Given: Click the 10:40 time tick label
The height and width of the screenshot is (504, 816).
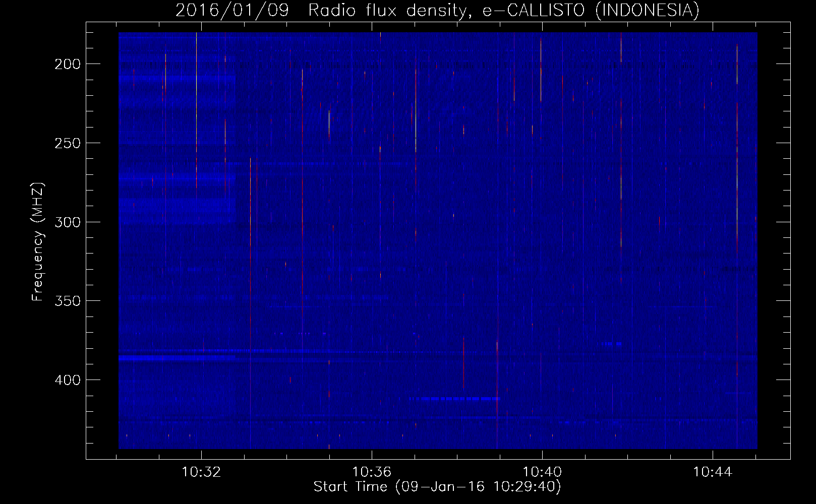Looking at the screenshot, I should [542, 472].
